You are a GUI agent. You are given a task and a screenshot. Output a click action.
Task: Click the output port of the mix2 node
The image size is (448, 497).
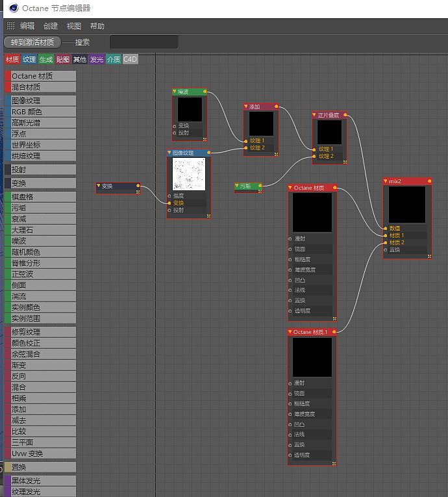429,181
